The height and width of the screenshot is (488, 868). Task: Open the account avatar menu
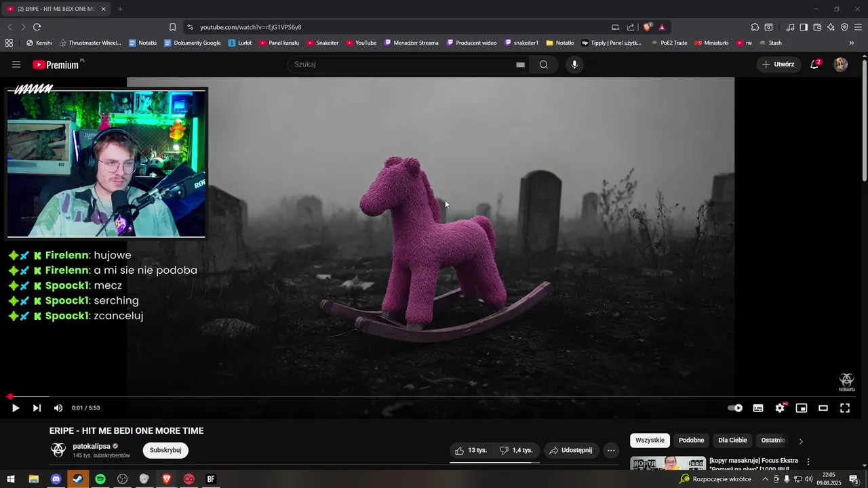coord(841,64)
